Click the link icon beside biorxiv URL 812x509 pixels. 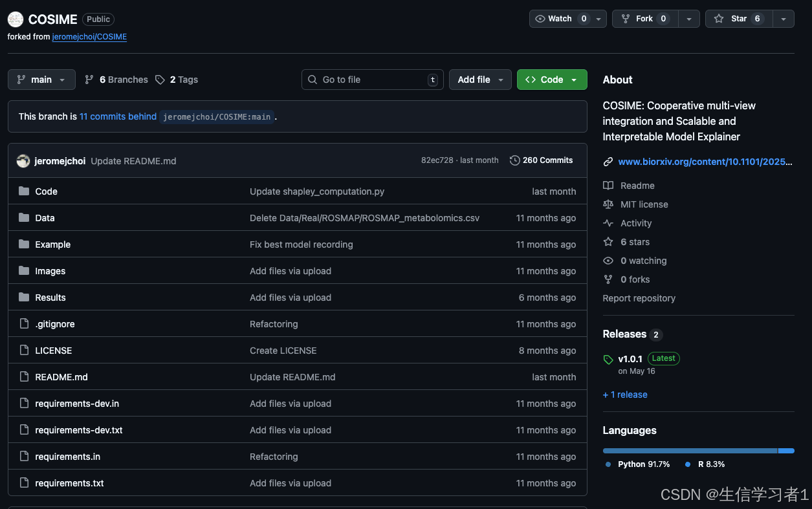(x=608, y=162)
